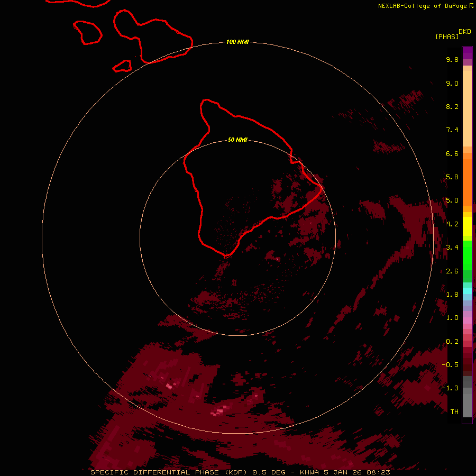Click the 100 NMI range ring label
Screen dimensions: 476x476
[x=237, y=42]
